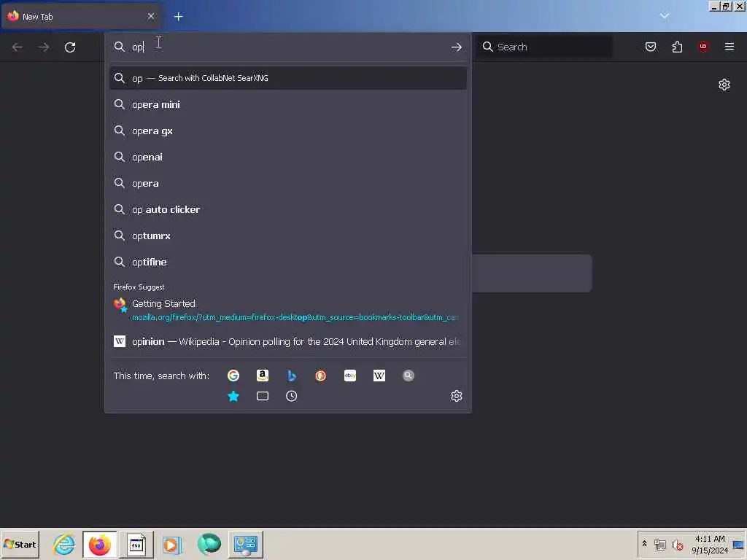Show hidden tray icons arrow
The height and width of the screenshot is (560, 747).
(x=644, y=544)
